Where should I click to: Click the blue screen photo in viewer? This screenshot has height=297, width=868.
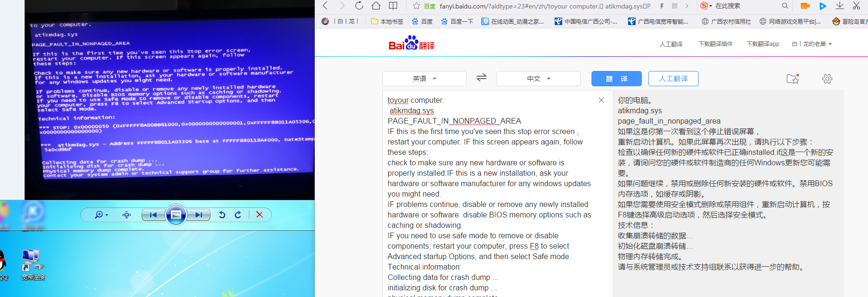(x=169, y=99)
